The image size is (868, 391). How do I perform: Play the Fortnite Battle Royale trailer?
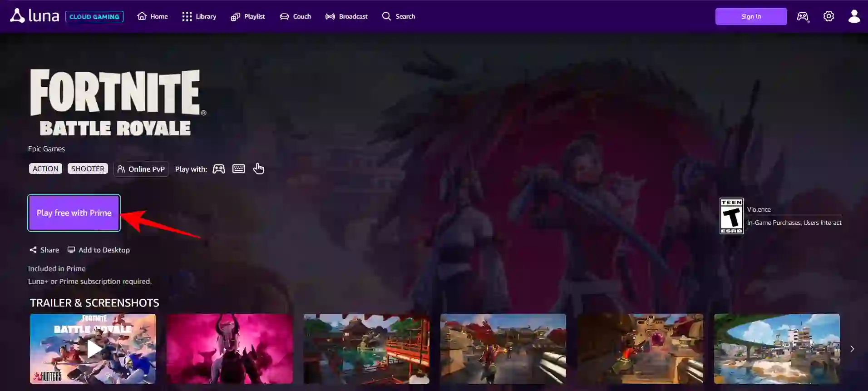[93, 349]
